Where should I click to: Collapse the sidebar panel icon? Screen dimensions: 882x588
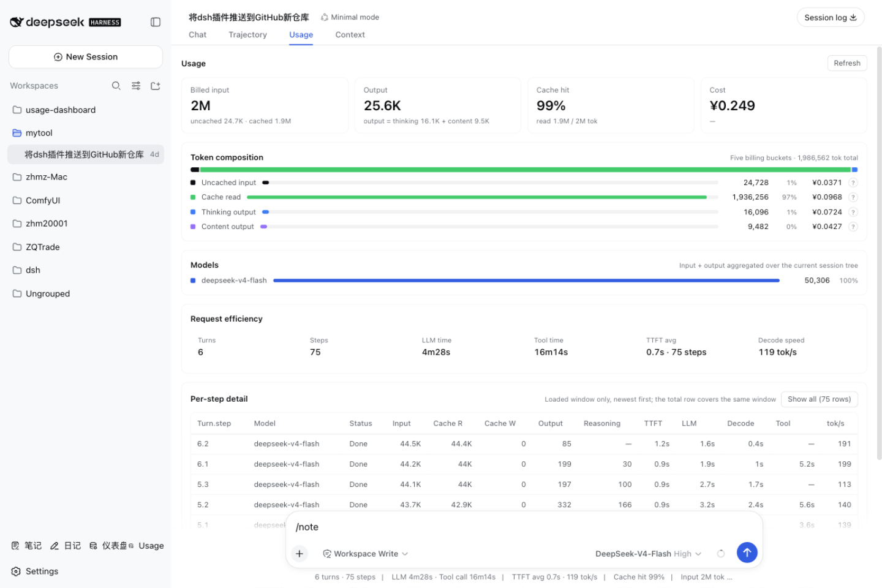coord(156,22)
